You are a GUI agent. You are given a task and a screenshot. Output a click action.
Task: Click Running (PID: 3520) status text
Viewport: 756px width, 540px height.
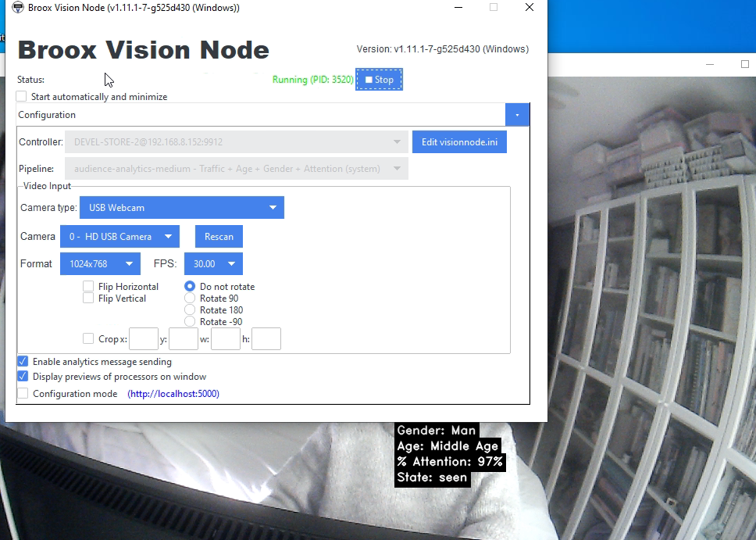(x=313, y=80)
